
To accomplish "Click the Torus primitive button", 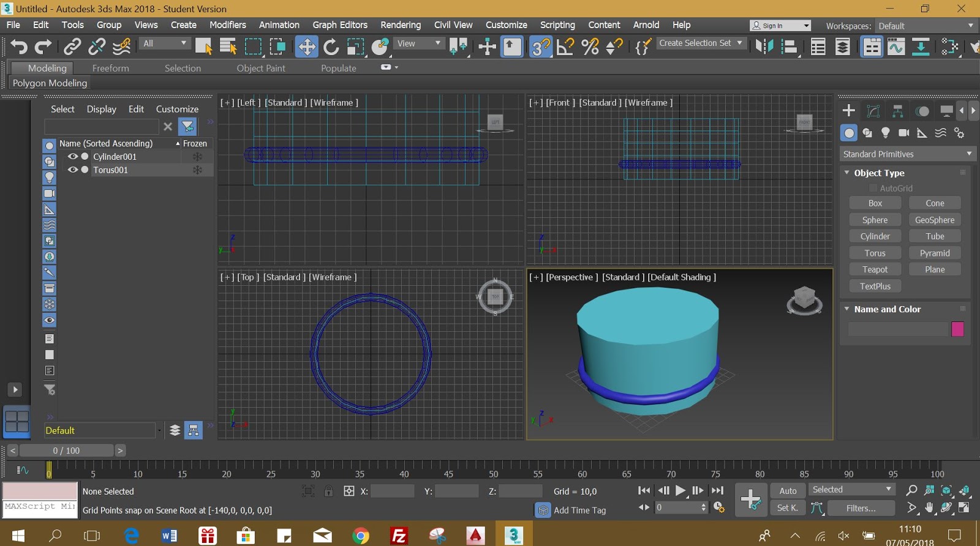I will (875, 253).
